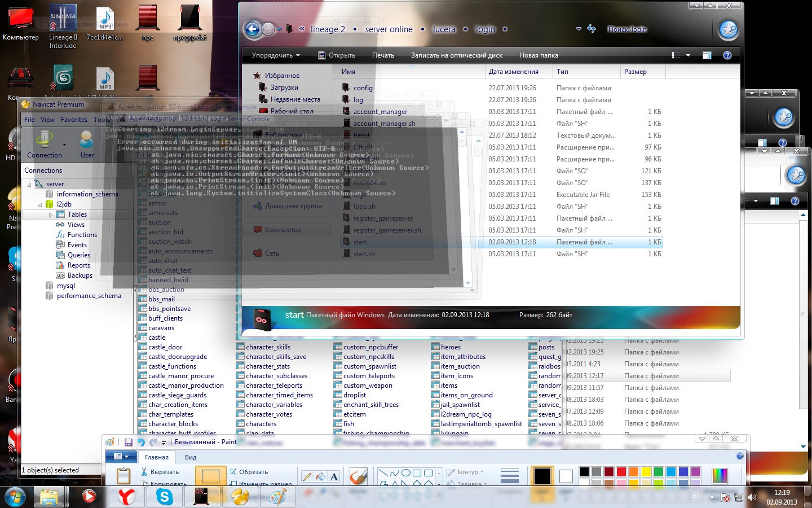Open Yandex browser from the taskbar
812x508 pixels.
click(126, 497)
